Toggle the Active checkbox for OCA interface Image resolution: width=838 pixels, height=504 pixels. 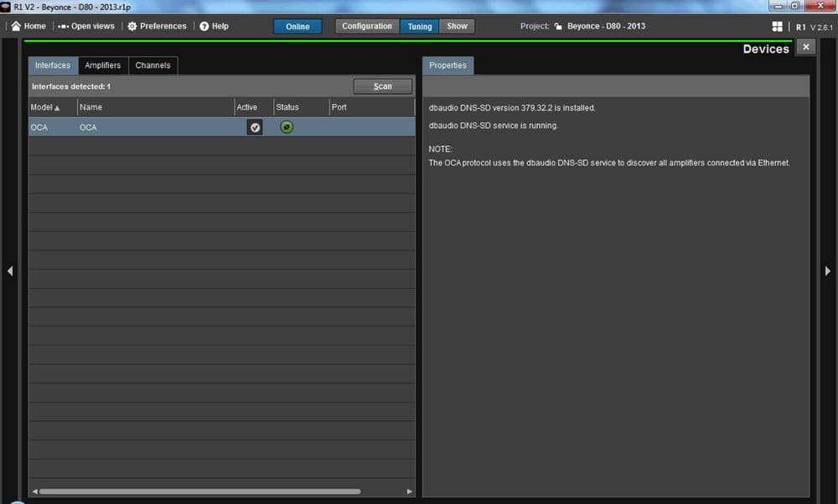255,127
